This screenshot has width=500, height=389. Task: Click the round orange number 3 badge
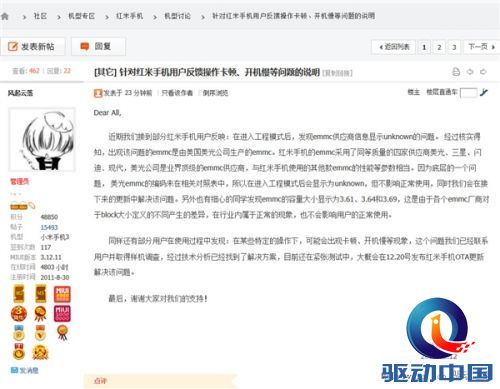pyautogui.click(x=19, y=314)
